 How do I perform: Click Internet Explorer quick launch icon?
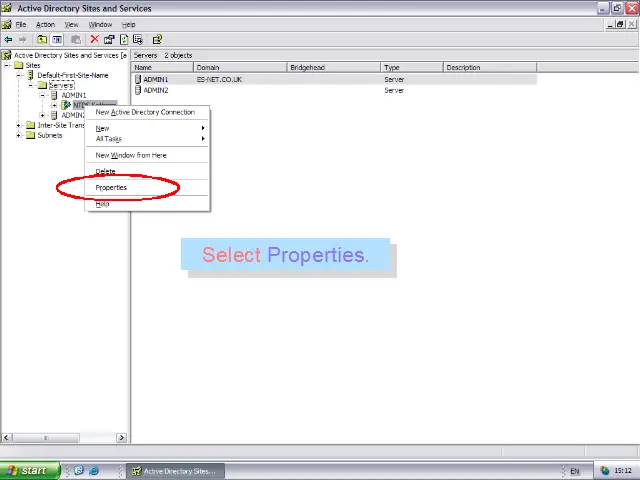coord(94,471)
